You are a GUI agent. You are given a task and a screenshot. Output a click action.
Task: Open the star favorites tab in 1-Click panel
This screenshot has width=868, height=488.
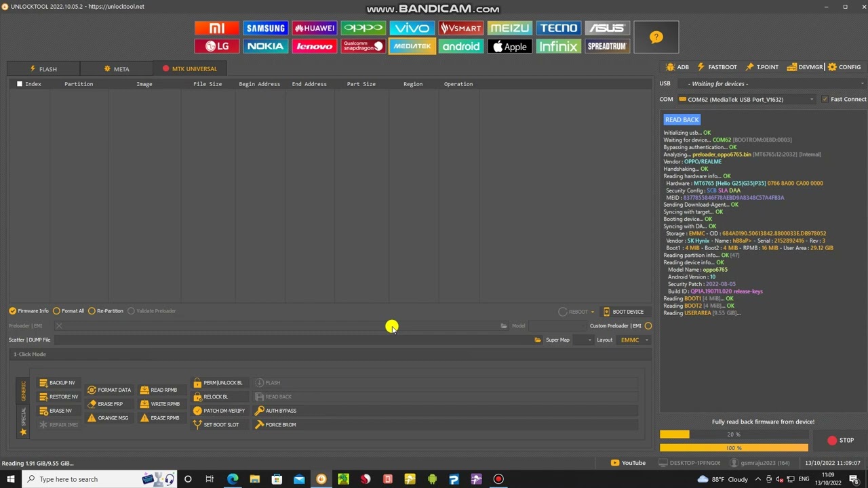(23, 432)
